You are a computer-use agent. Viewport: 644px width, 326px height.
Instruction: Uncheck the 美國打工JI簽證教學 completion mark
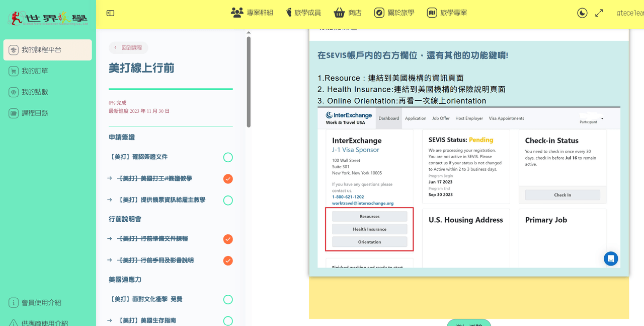click(x=228, y=179)
